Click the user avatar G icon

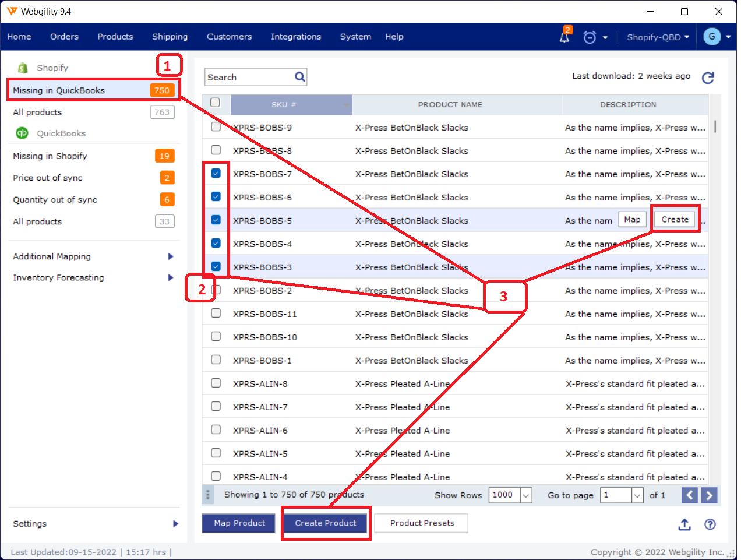point(712,36)
